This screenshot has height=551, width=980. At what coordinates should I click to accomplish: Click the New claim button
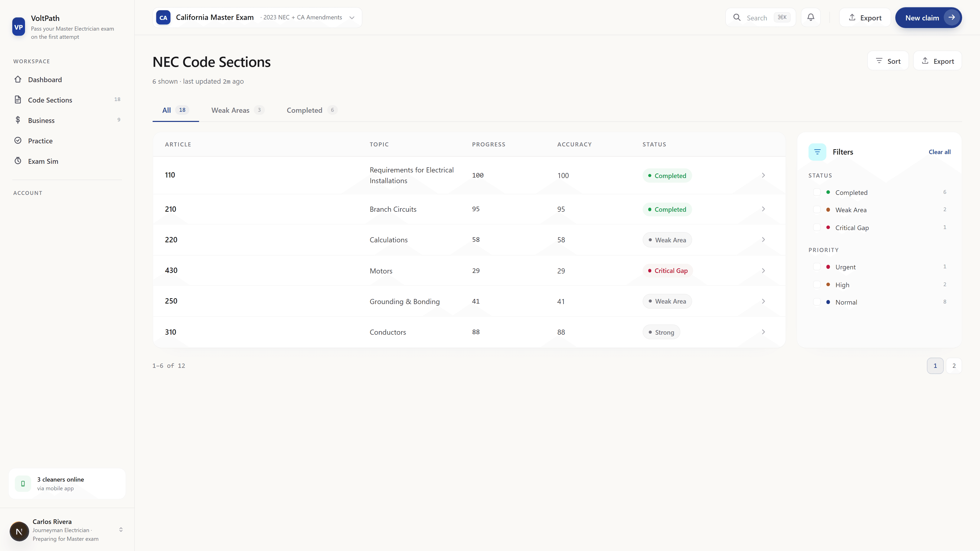pyautogui.click(x=928, y=18)
